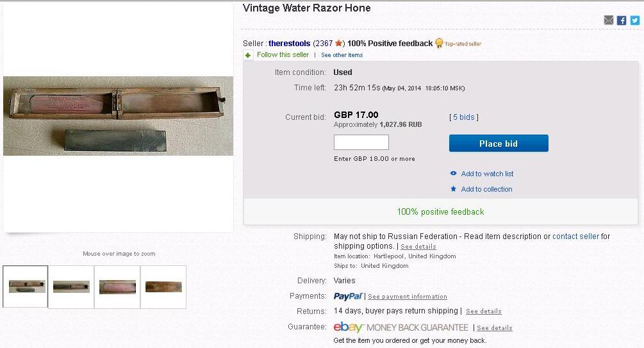Image resolution: width=644 pixels, height=348 pixels.
Task: Click the green plus follow seller icon
Action: pyautogui.click(x=249, y=55)
